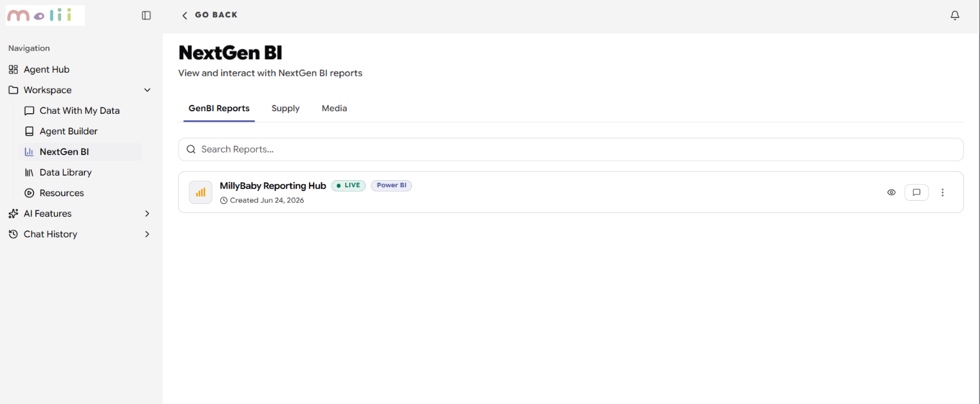
Task: Switch to the Media tab
Action: (x=334, y=108)
